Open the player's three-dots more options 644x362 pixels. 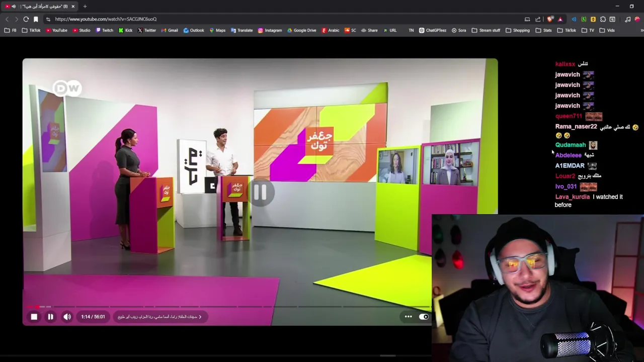click(408, 317)
